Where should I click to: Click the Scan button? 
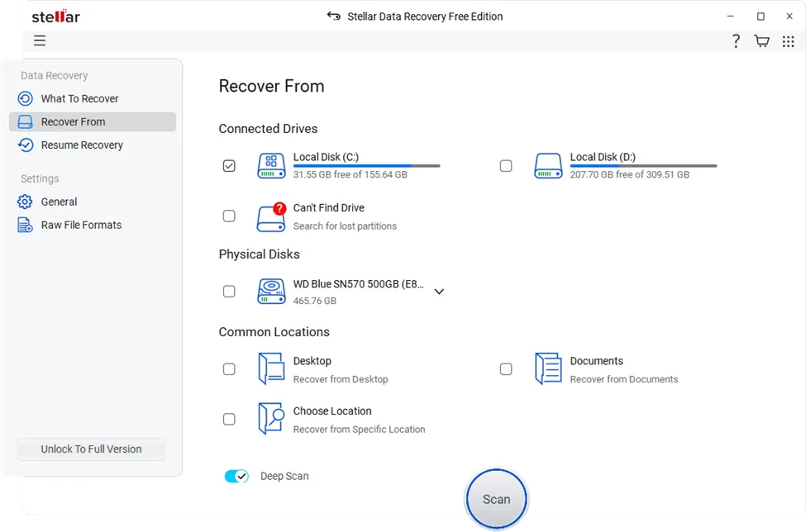[x=497, y=499]
